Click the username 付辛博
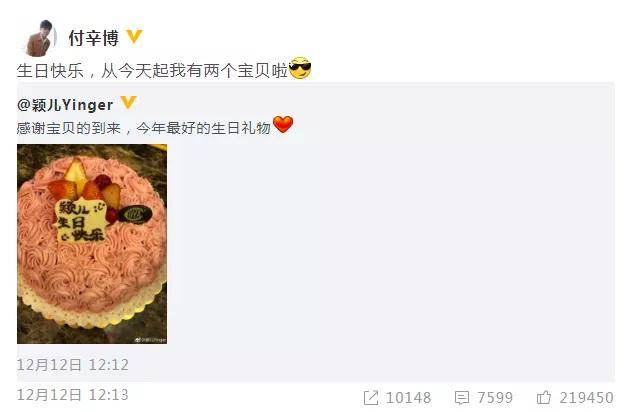This screenshot has width=628, height=412. 94,38
